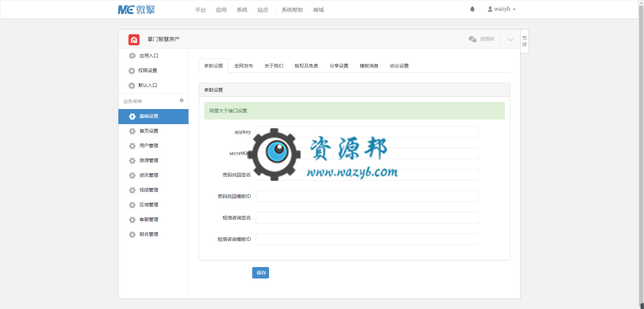Image resolution: width=644 pixels, height=309 pixels.
Task: Open the 商城 menu
Action: [318, 10]
